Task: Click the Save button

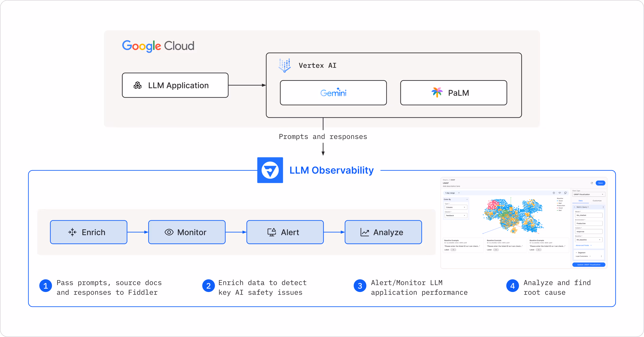Action: 600,183
